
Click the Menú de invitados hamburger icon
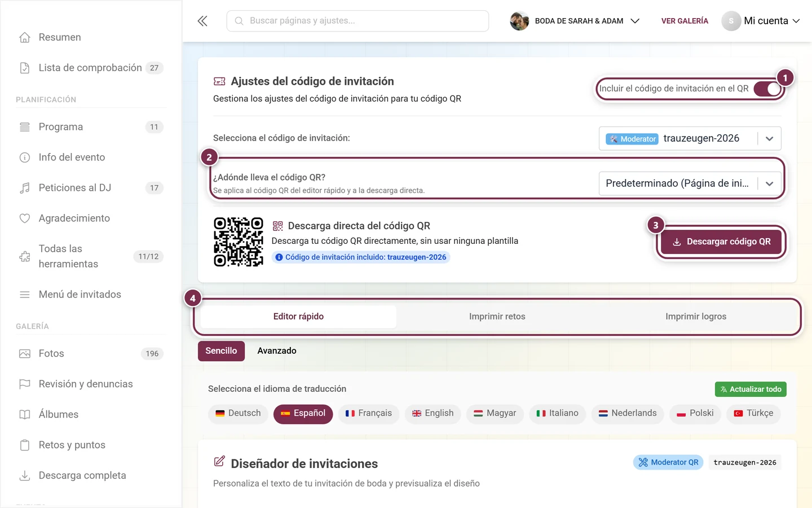25,295
